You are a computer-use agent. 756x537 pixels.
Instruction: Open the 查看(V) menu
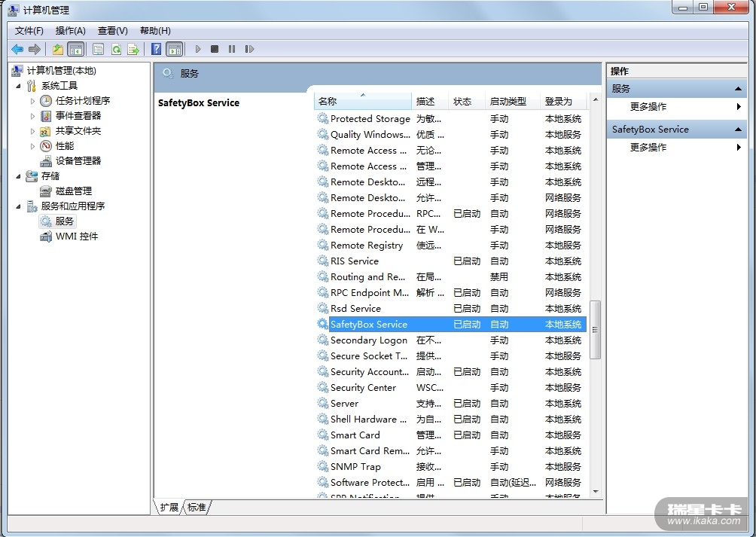[112, 31]
